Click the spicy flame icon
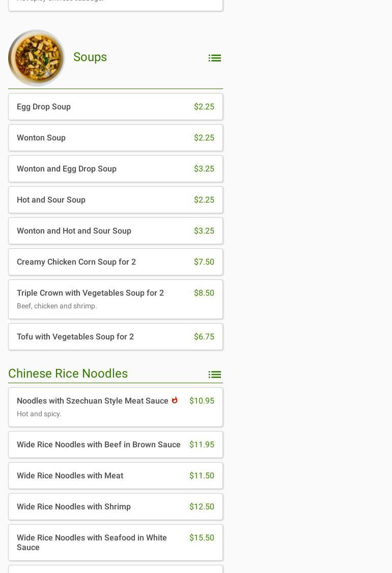Image resolution: width=392 pixels, height=573 pixels. coord(175,400)
